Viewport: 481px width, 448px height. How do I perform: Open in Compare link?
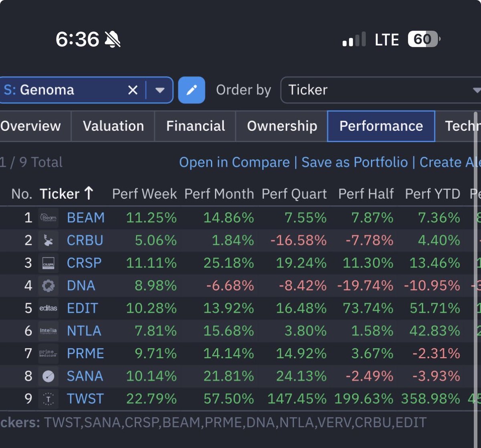point(234,162)
